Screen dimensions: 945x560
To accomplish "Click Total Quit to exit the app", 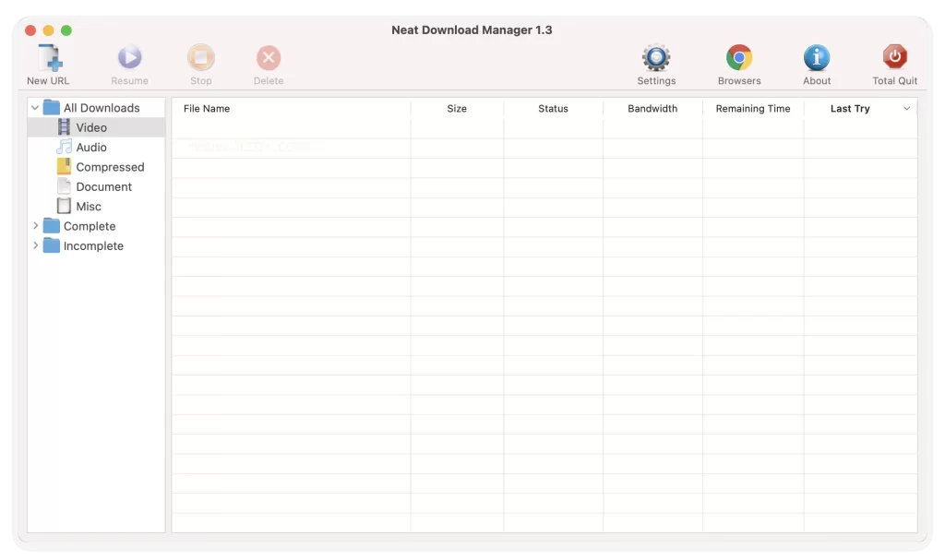I will click(x=893, y=61).
